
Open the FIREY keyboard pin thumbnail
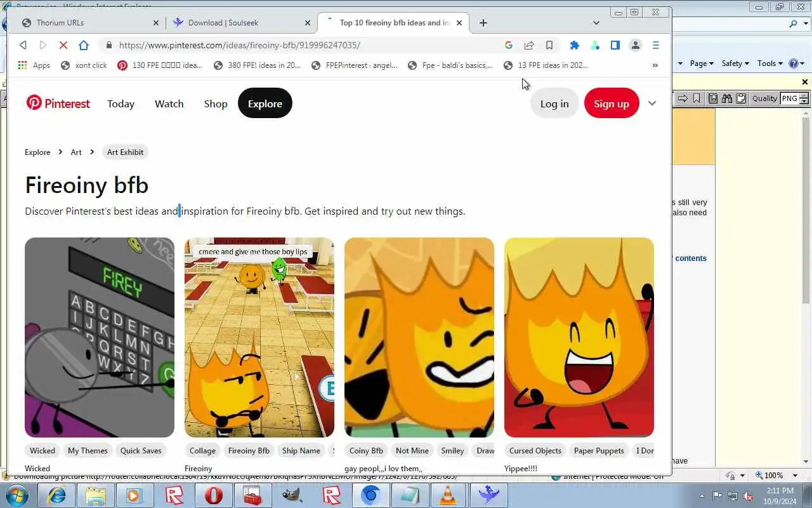(100, 337)
